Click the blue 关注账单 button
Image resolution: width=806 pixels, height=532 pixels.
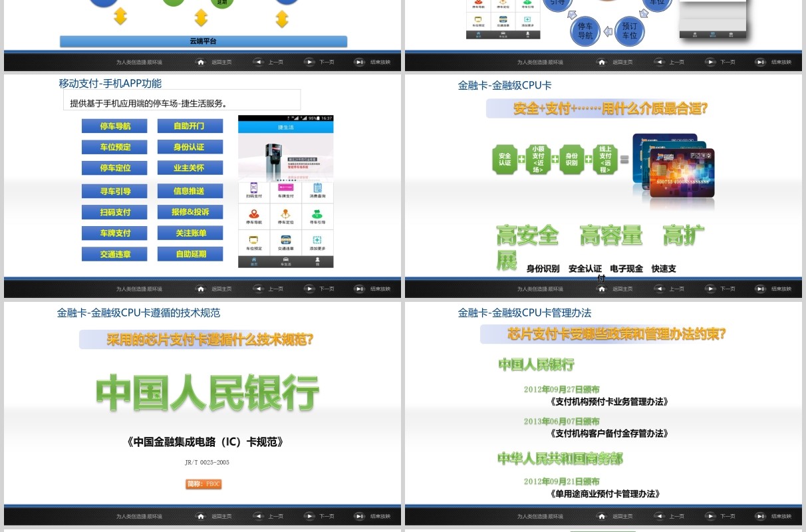(190, 233)
